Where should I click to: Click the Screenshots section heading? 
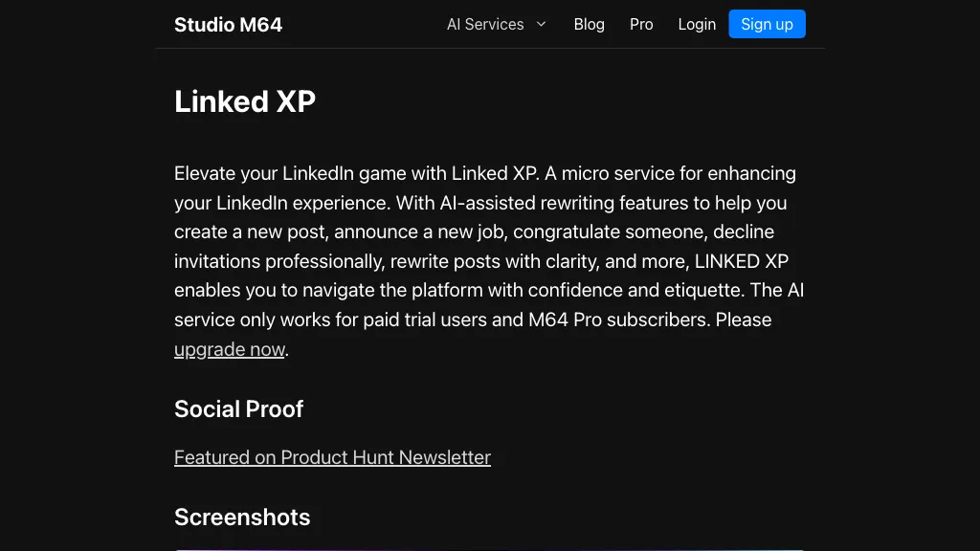[242, 517]
